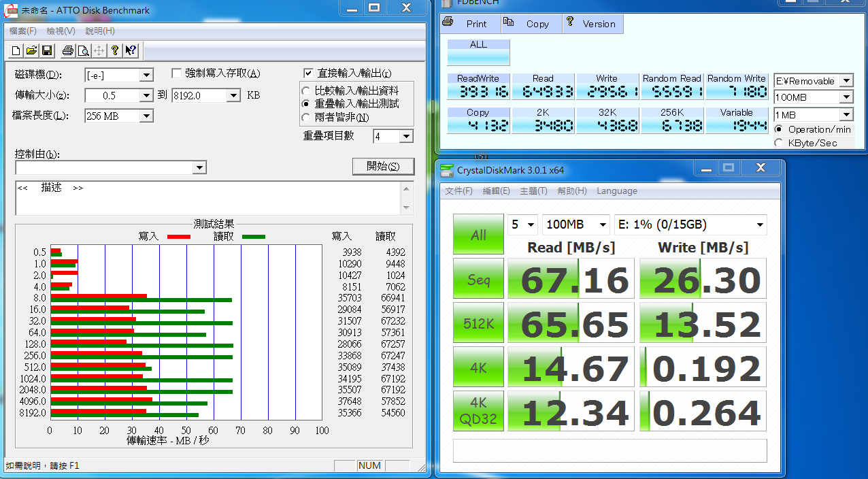
Task: Open ATTO 檢視(V) menu
Action: (61, 31)
